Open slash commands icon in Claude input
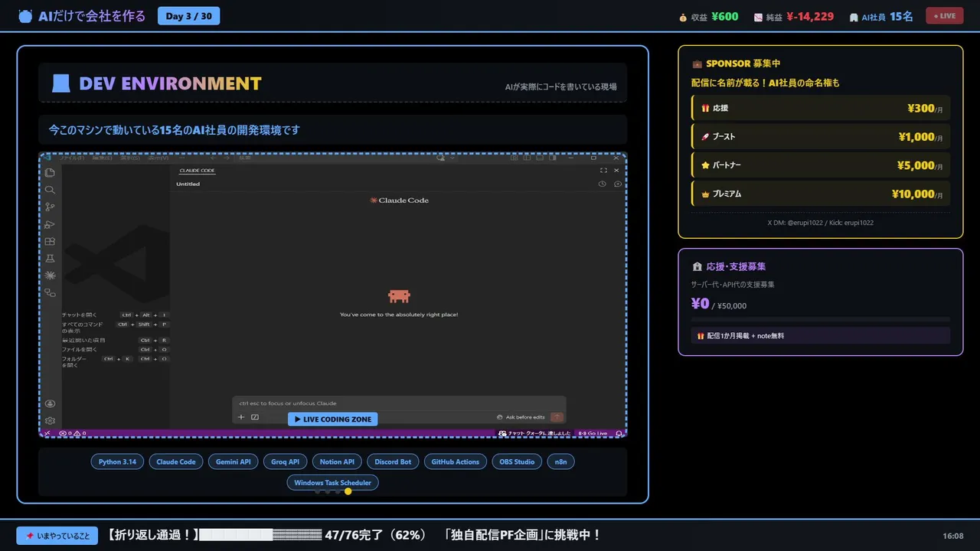The height and width of the screenshot is (551, 980). click(255, 417)
